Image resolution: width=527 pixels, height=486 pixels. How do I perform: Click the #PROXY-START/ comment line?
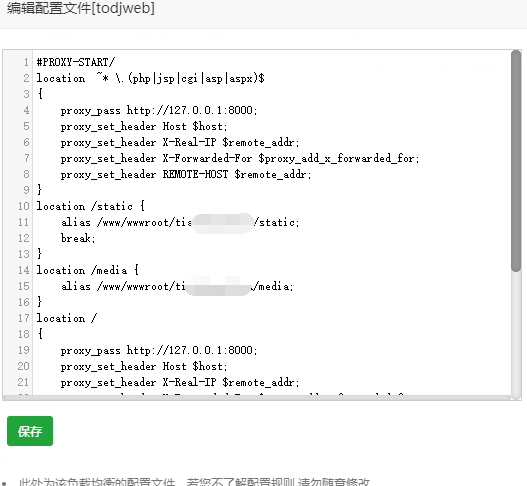click(76, 62)
